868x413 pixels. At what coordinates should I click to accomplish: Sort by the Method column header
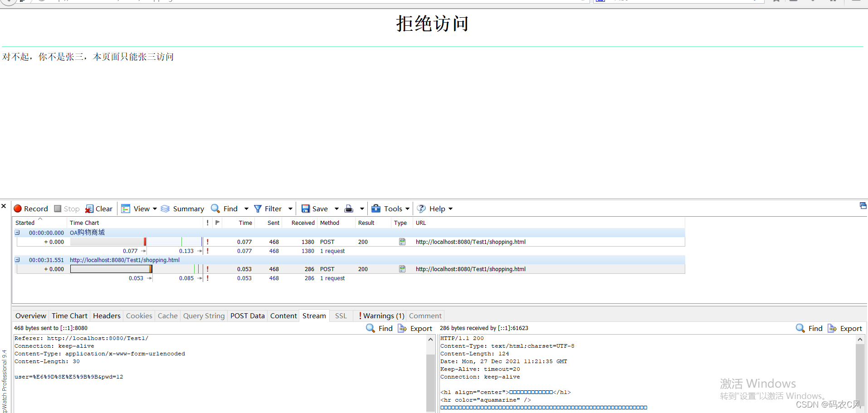pos(336,223)
